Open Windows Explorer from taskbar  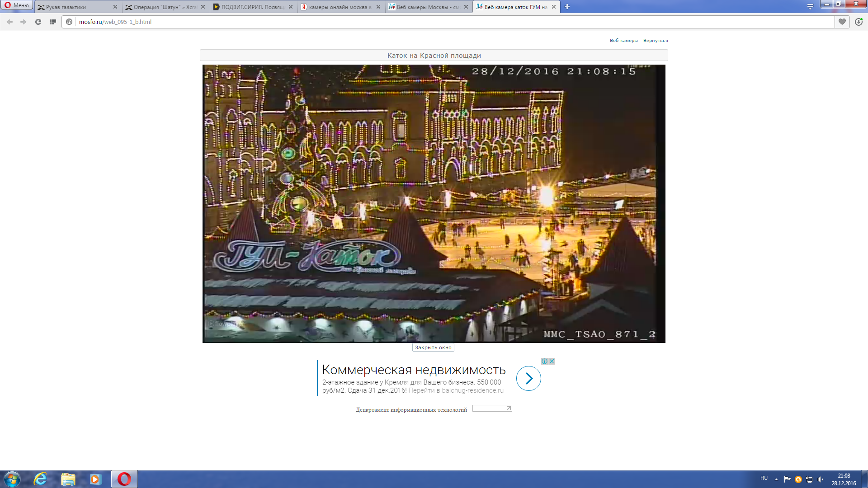pos(68,479)
